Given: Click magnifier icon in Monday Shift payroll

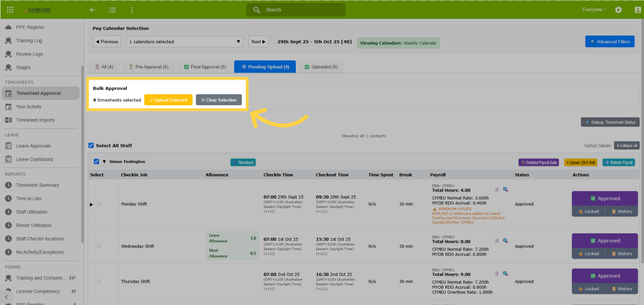Looking at the screenshot, I should [505, 189].
